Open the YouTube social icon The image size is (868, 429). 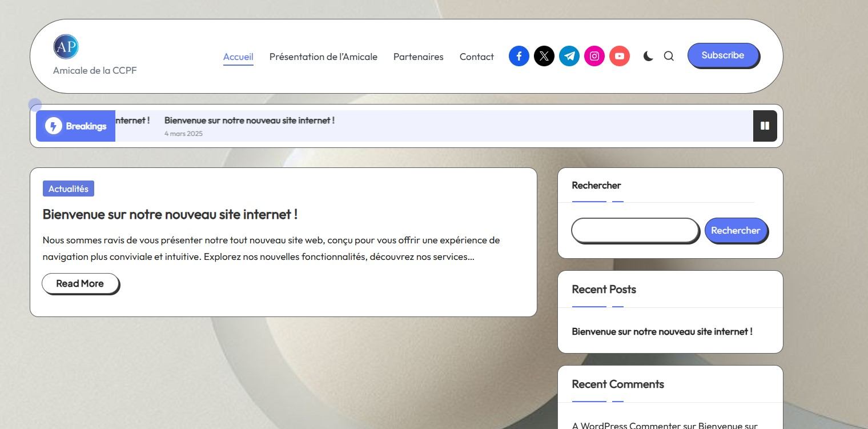[620, 56]
